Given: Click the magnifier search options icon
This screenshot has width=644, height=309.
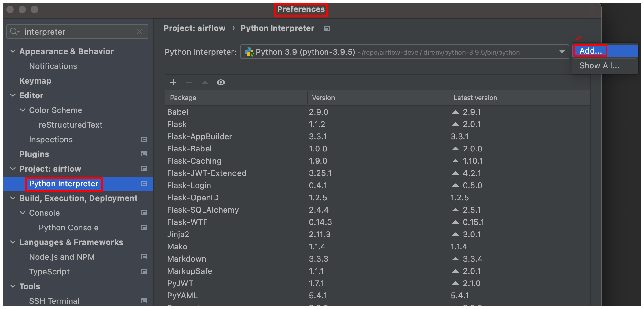Looking at the screenshot, I should [x=15, y=32].
